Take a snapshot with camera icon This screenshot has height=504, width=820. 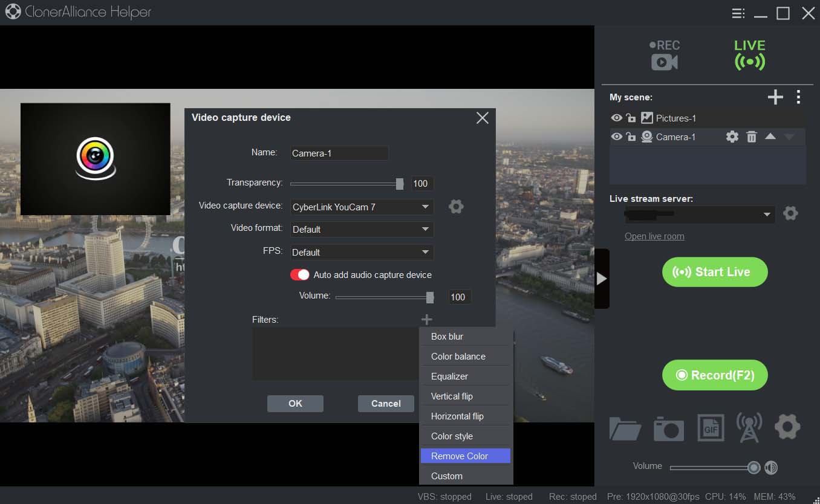[669, 429]
